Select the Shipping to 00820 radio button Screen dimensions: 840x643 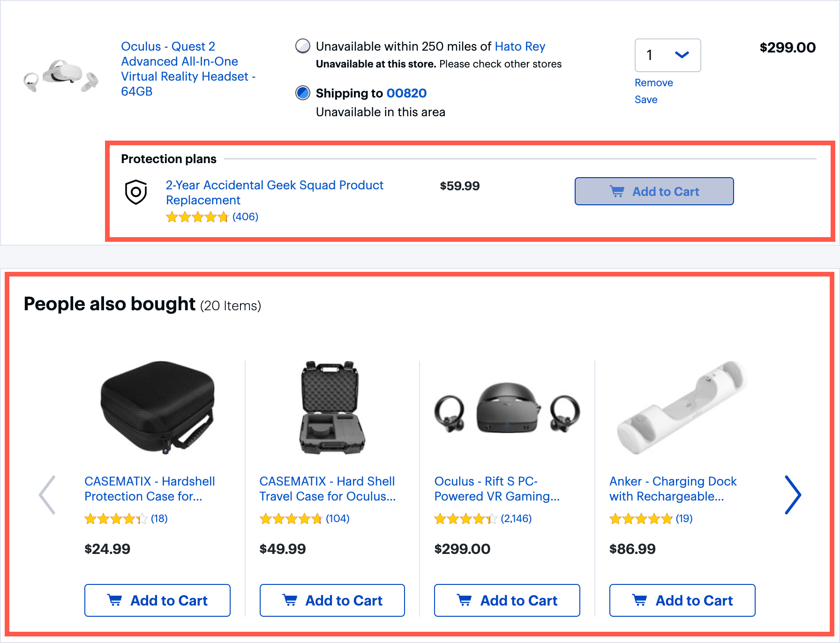303,93
